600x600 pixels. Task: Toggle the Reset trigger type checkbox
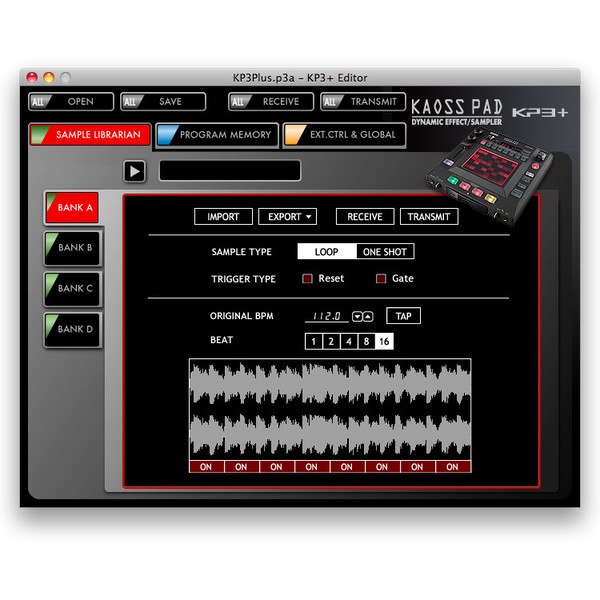[307, 278]
